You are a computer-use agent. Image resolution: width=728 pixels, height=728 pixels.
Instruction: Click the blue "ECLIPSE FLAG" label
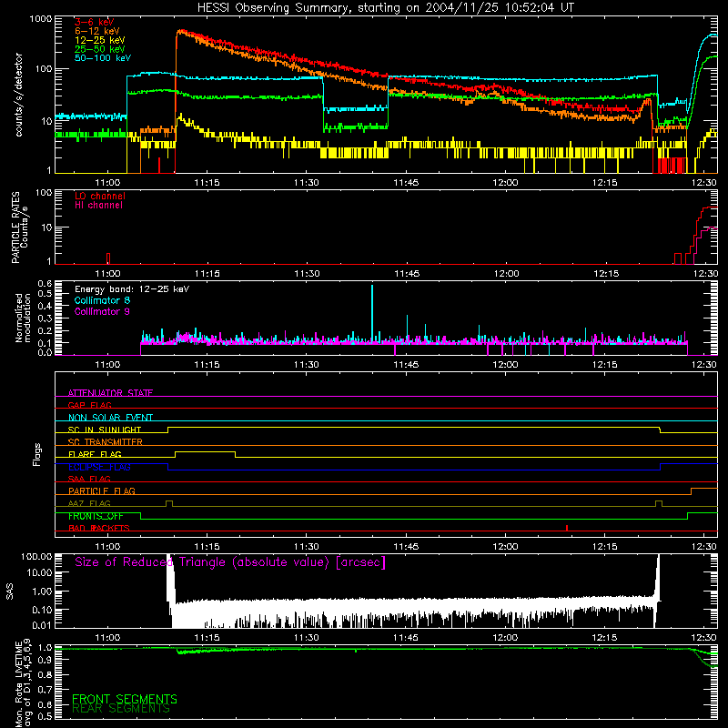(x=99, y=467)
